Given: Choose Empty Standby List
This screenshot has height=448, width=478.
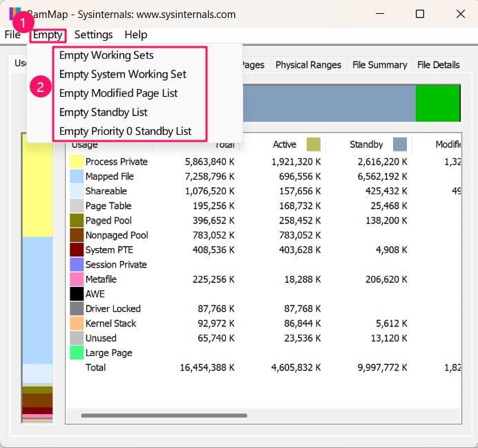Looking at the screenshot, I should tap(103, 112).
